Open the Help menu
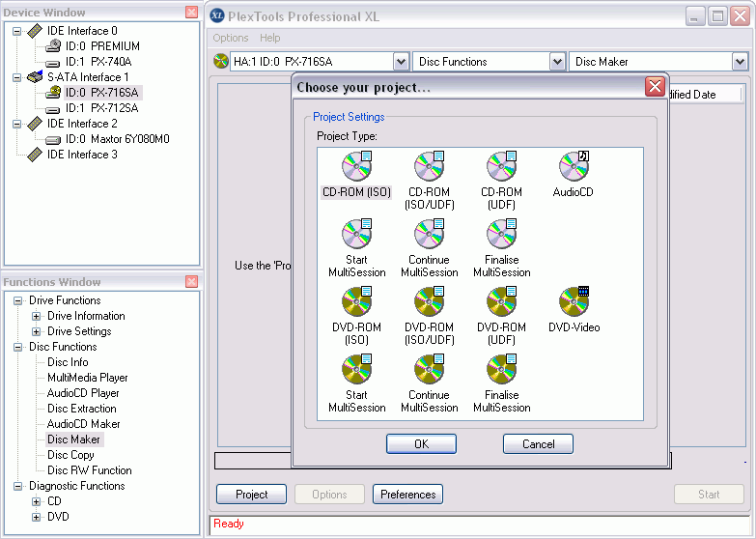756x539 pixels. 270,38
